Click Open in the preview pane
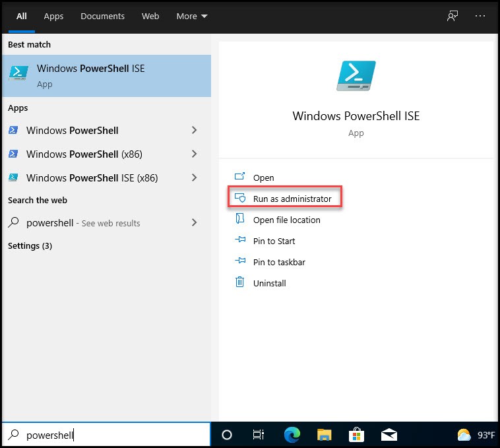This screenshot has width=500, height=448. [x=263, y=177]
